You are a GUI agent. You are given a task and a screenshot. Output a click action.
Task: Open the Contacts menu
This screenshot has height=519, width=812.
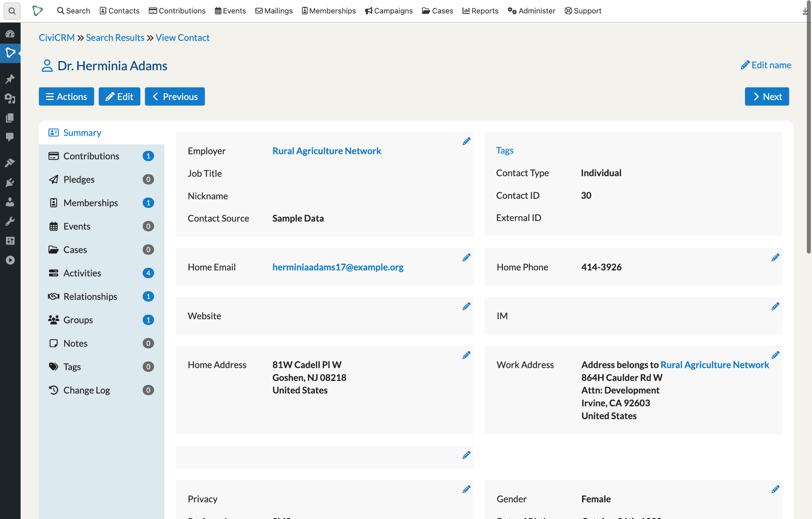click(x=119, y=11)
